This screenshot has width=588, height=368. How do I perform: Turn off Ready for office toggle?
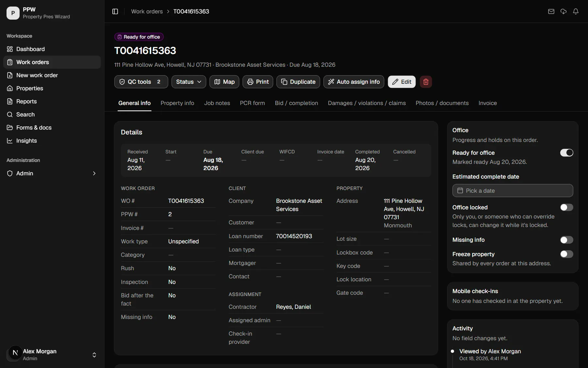pos(566,153)
